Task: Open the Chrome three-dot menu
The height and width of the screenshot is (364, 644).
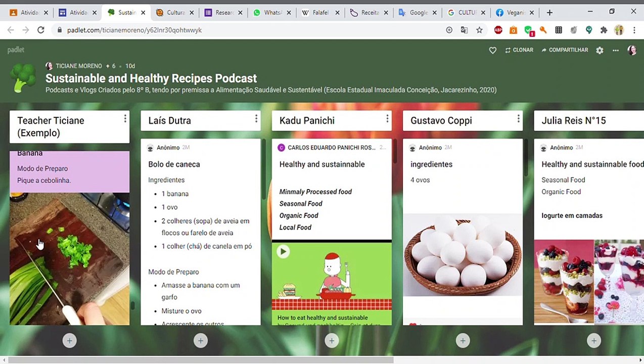Action: pos(634,30)
